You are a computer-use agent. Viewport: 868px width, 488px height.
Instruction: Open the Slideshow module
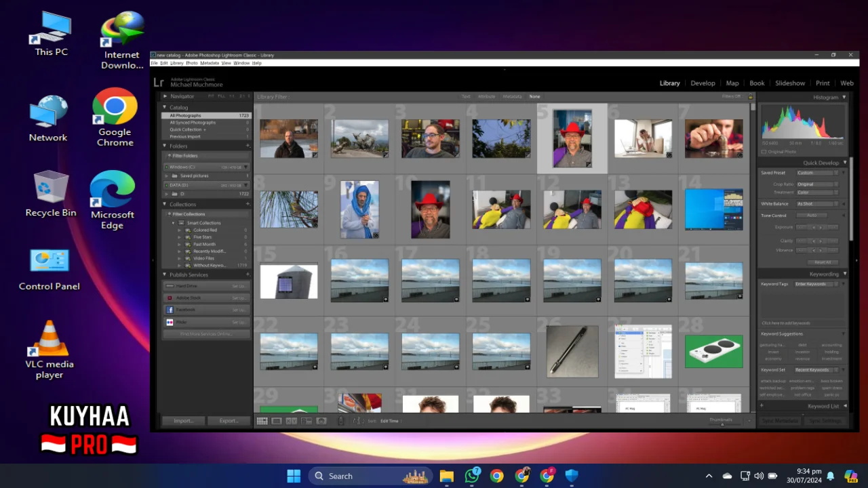[x=790, y=83]
